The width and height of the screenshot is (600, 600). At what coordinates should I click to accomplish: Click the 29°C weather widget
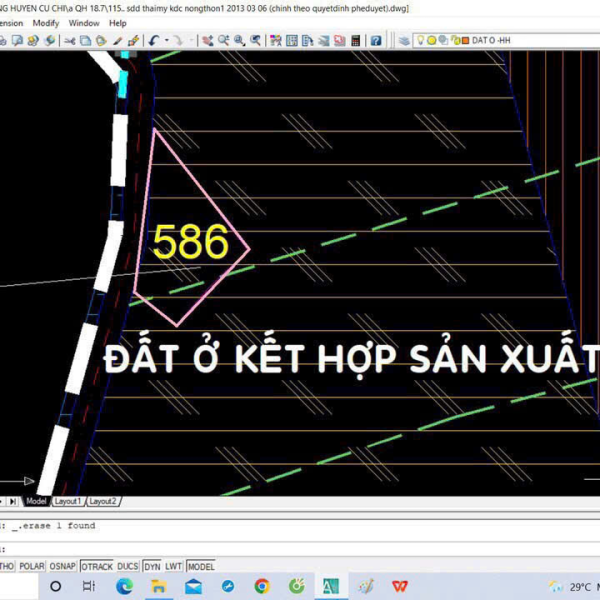(572, 587)
